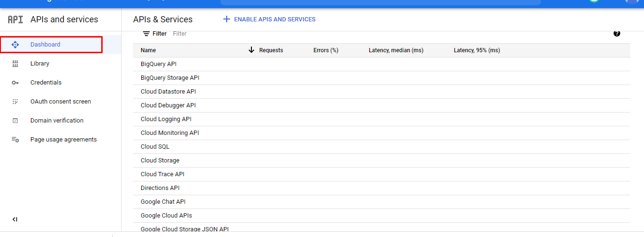Sort by Name column header

tap(148, 50)
